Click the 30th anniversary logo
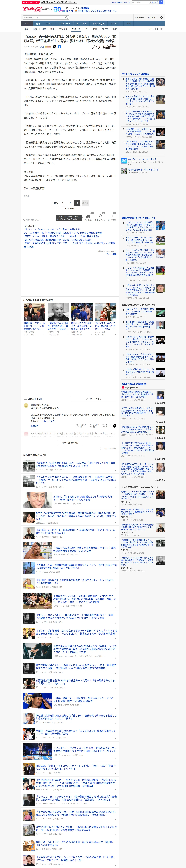 59,9
